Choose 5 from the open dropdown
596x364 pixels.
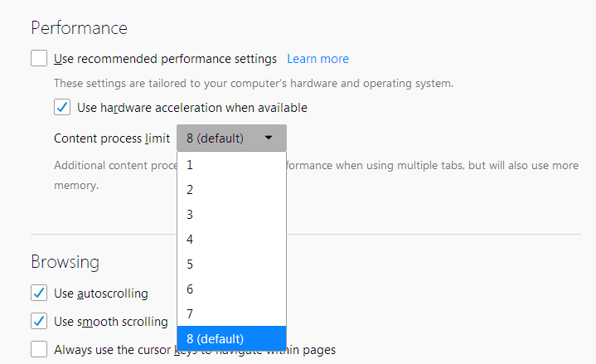(x=231, y=264)
